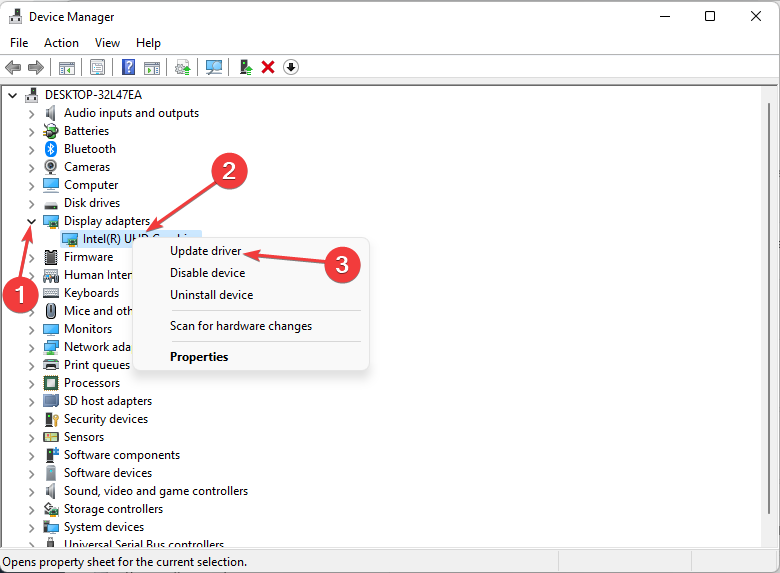Click the Forward arrow toolbar icon
The image size is (780, 573).
tap(36, 67)
